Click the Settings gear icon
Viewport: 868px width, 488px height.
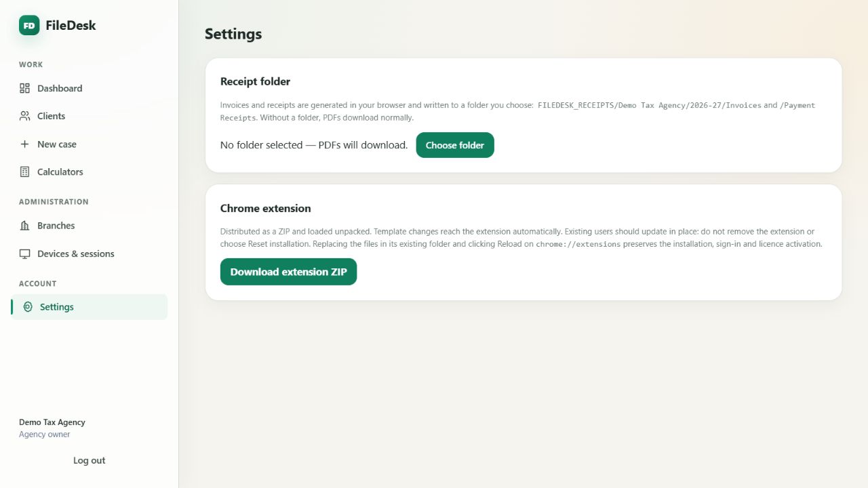tap(28, 307)
